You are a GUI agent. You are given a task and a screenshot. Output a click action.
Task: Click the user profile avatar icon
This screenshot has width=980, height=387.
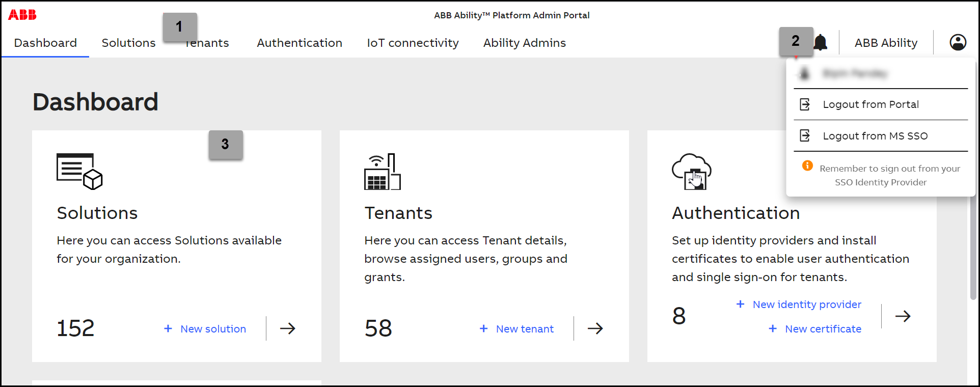[x=958, y=42]
